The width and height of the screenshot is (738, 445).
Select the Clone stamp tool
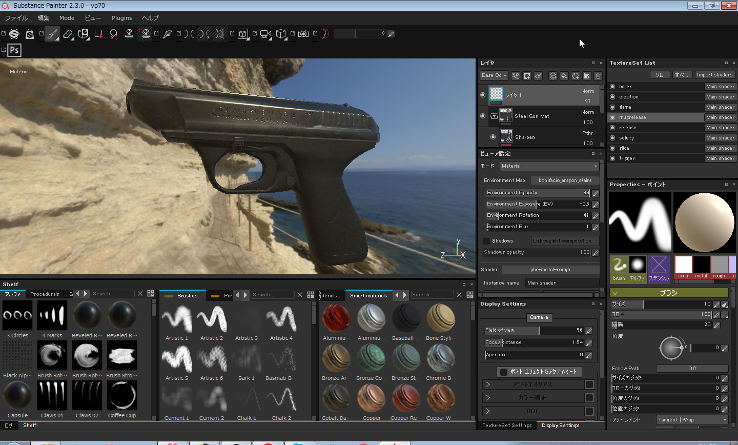[x=128, y=34]
